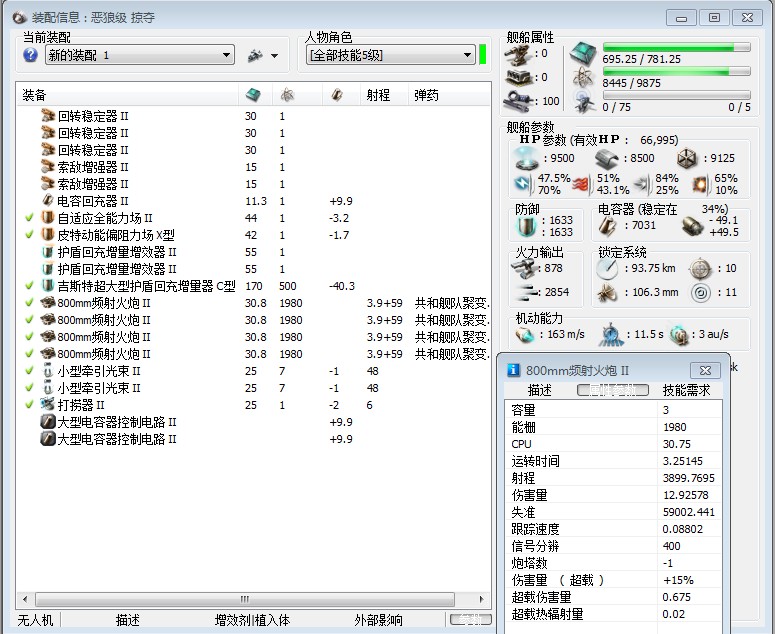
Task: Switch to the 外部影响 tab
Action: click(x=379, y=620)
